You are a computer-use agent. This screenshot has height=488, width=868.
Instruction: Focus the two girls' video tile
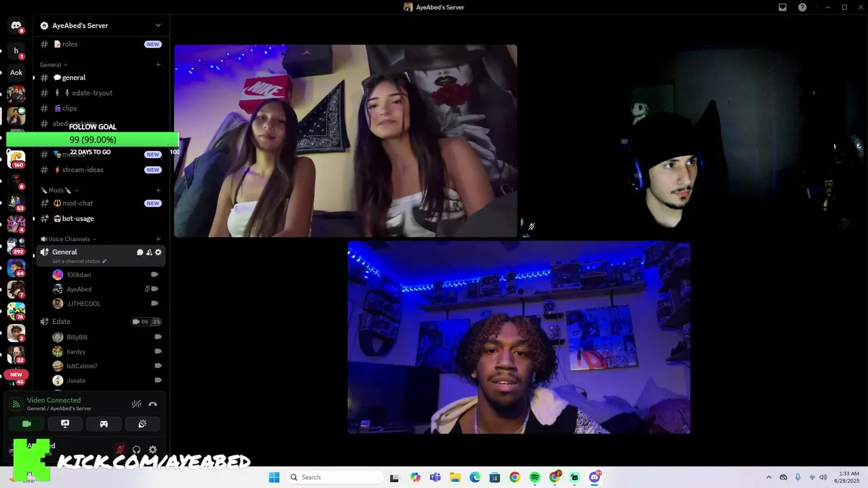point(345,141)
